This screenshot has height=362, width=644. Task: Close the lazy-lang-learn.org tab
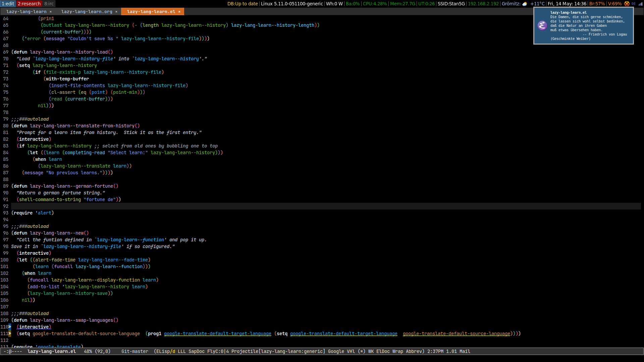[116, 12]
